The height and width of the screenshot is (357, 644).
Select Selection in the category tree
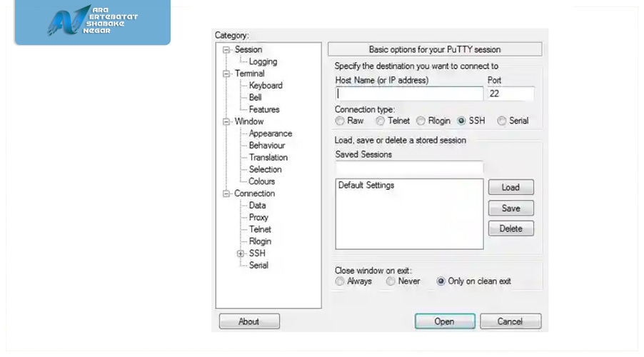pyautogui.click(x=266, y=169)
